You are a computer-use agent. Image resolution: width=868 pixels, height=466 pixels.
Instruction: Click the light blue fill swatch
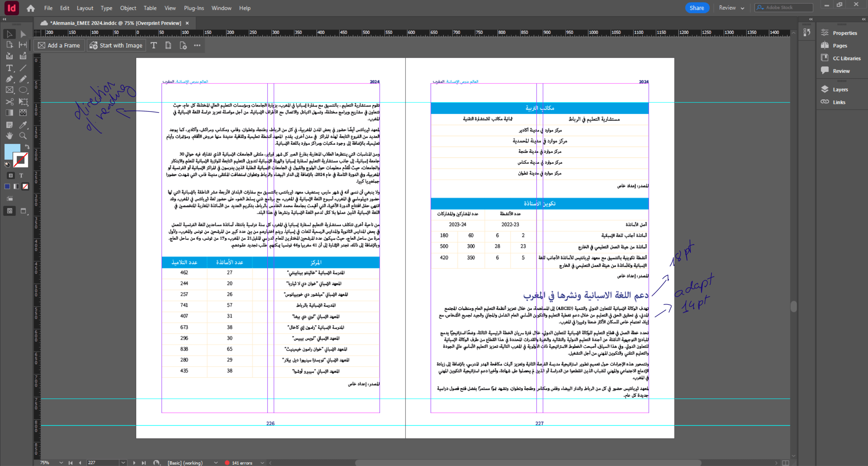click(x=11, y=151)
